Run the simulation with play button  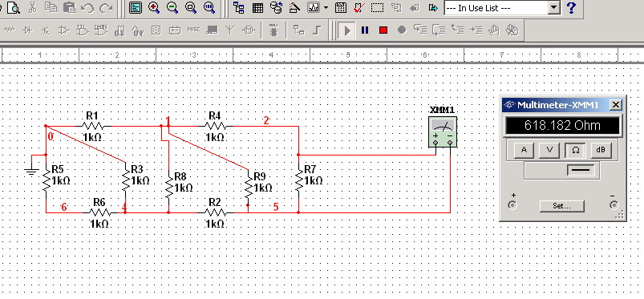(x=347, y=30)
